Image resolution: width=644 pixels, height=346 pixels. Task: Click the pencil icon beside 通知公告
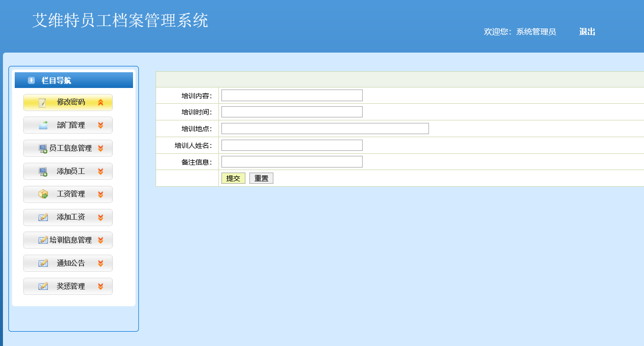pos(43,263)
